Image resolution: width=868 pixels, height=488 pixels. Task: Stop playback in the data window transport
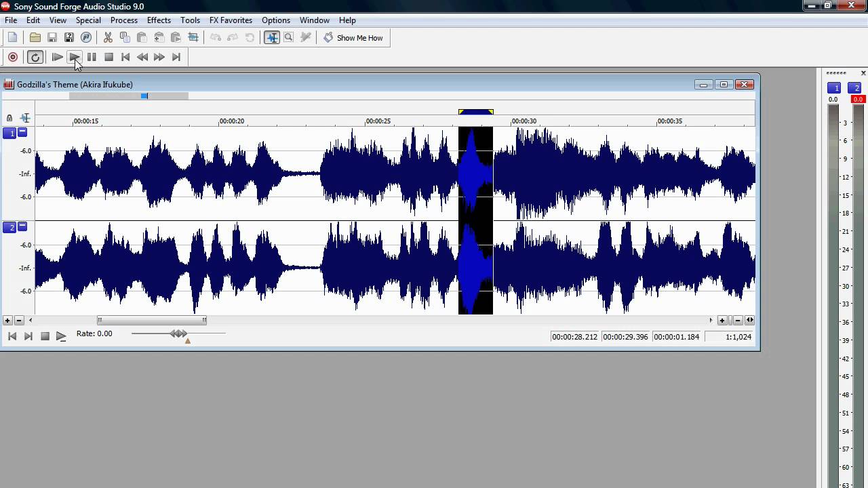click(45, 336)
